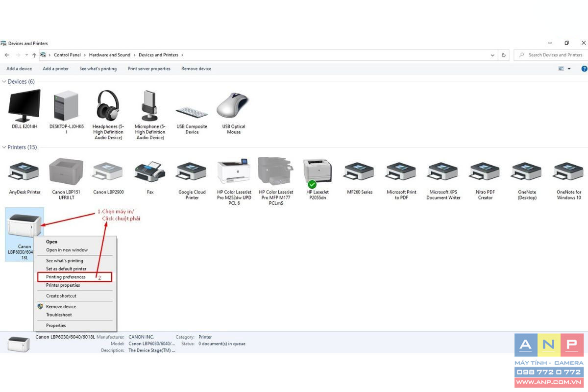Go to Hardware and Sound breadcrumb

point(110,55)
